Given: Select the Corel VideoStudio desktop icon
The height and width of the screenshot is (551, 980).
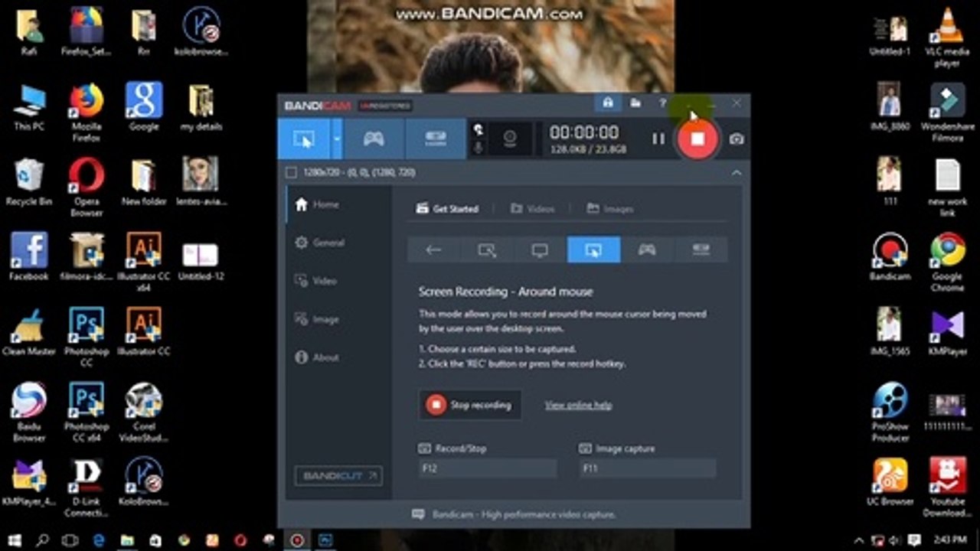Looking at the screenshot, I should tap(143, 412).
